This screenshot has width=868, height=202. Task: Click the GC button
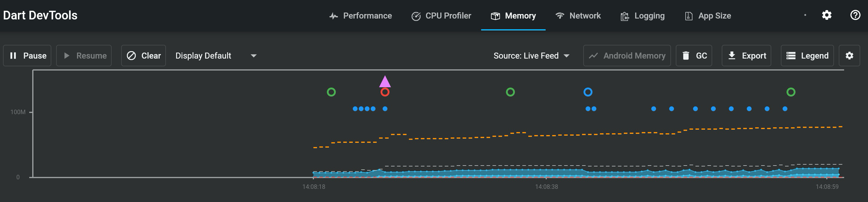tap(694, 56)
